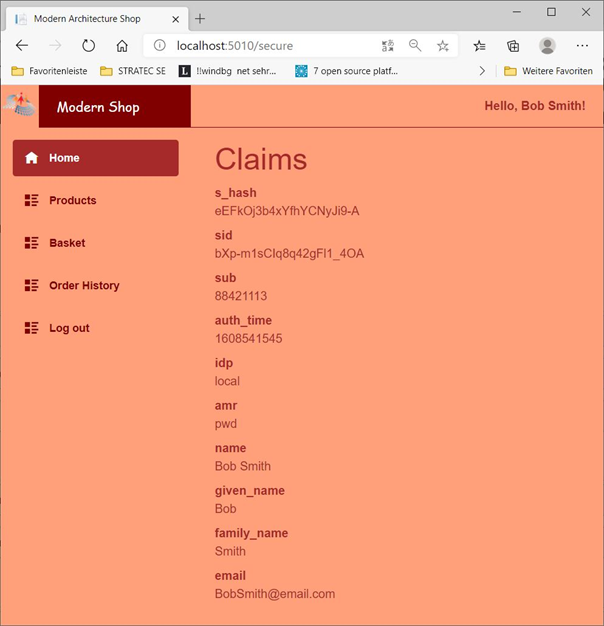
Task: Open the Weitere Favoriten folder
Action: tap(549, 71)
